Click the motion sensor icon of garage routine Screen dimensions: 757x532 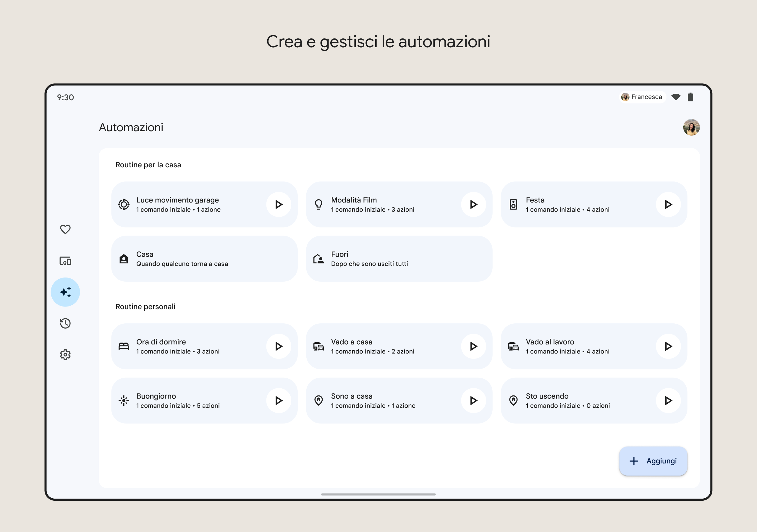pos(124,204)
